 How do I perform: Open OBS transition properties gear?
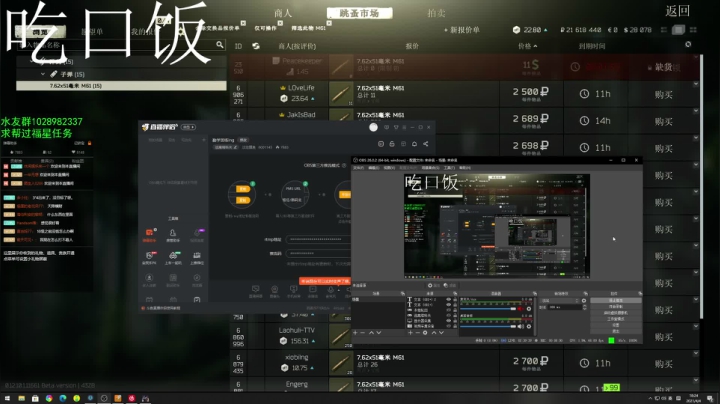point(584,301)
